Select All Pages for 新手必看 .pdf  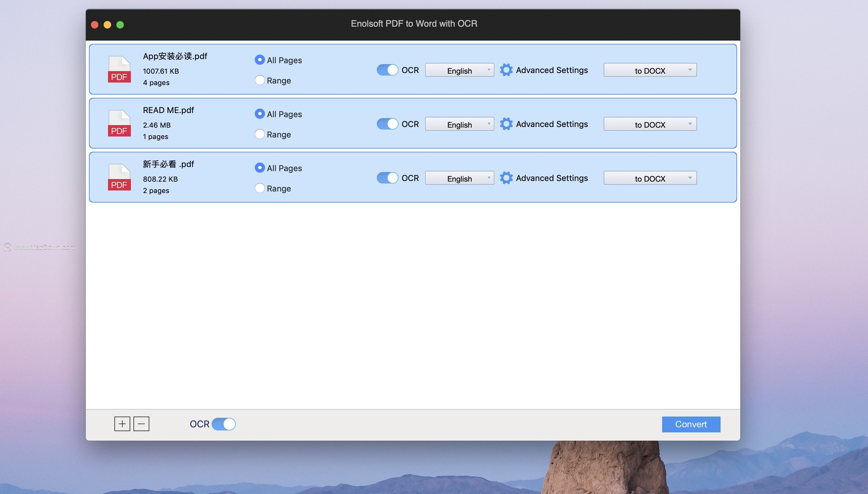(260, 168)
